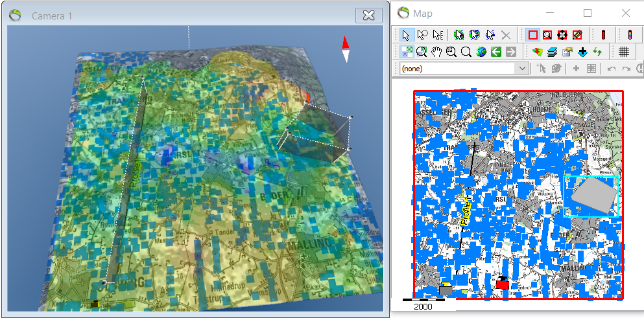The height and width of the screenshot is (318, 644).
Task: Select the zoom-to-layer magnifier icon
Action: pyautogui.click(x=422, y=52)
